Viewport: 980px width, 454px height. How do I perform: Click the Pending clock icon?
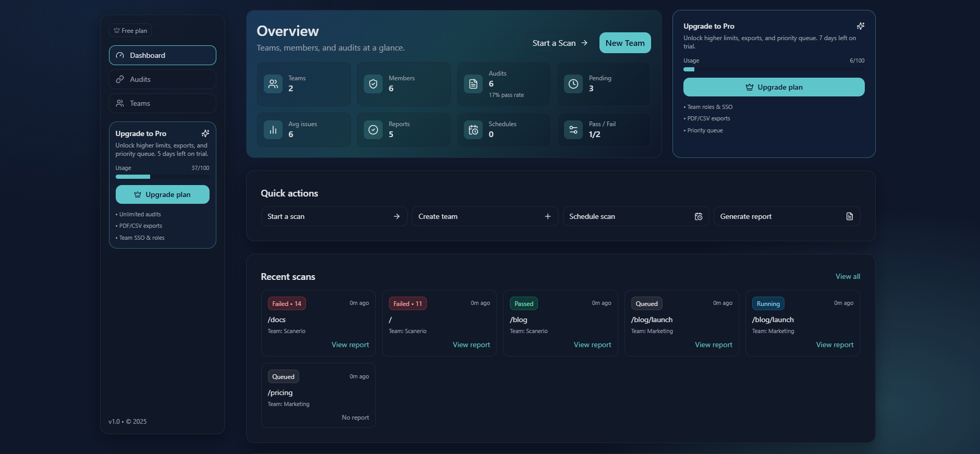pos(573,84)
